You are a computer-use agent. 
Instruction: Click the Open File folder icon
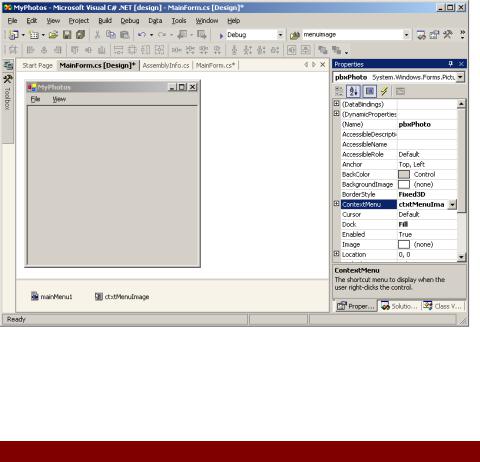(x=53, y=35)
